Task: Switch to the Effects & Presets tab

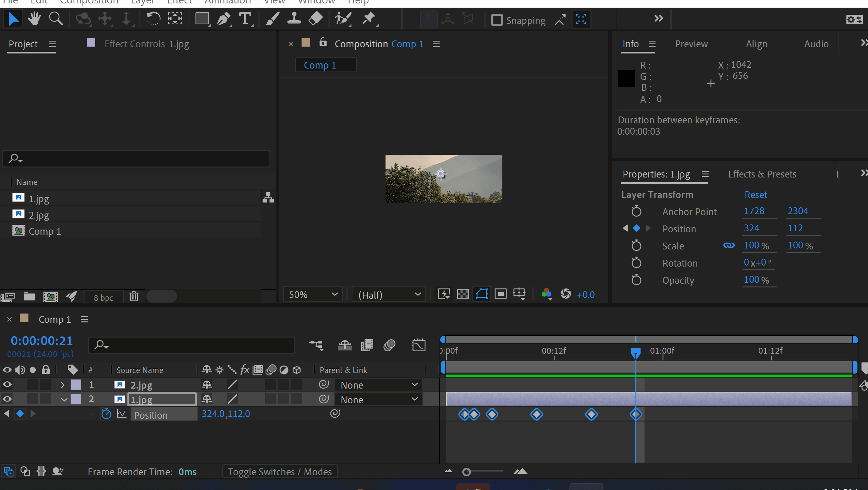Action: (762, 174)
